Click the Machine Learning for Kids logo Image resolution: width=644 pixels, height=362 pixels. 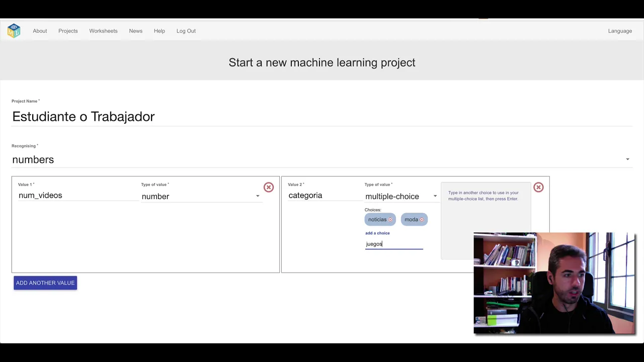[14, 31]
